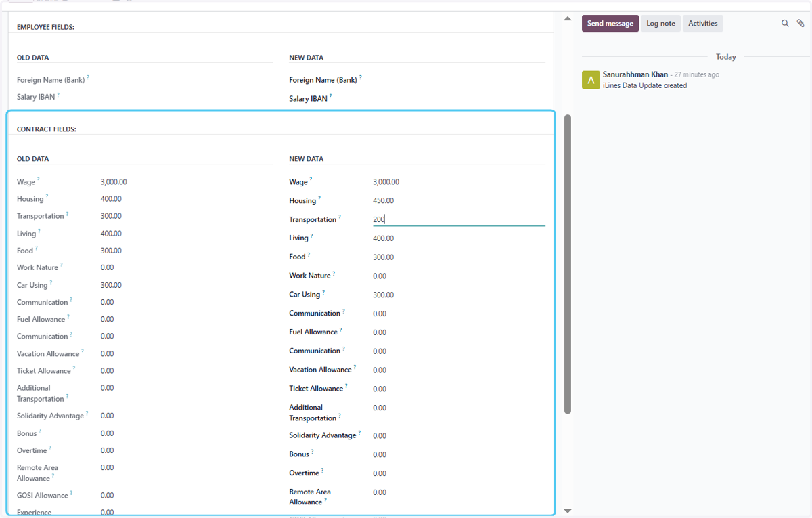
Task: Click help icon beside New Data Ticket Allowance
Action: [346, 386]
